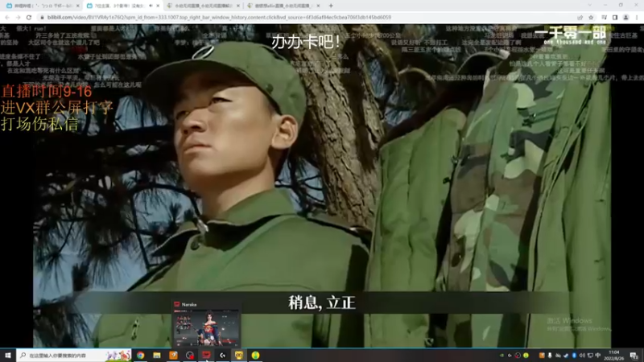Click the Naraka window preview thumbnail
This screenshot has height=362, width=644.
tap(206, 327)
